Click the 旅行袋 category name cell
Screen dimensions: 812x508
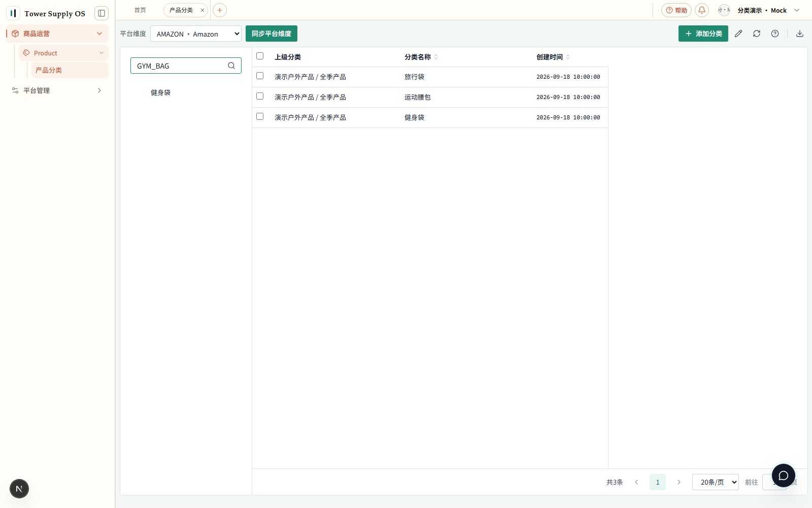pos(414,77)
